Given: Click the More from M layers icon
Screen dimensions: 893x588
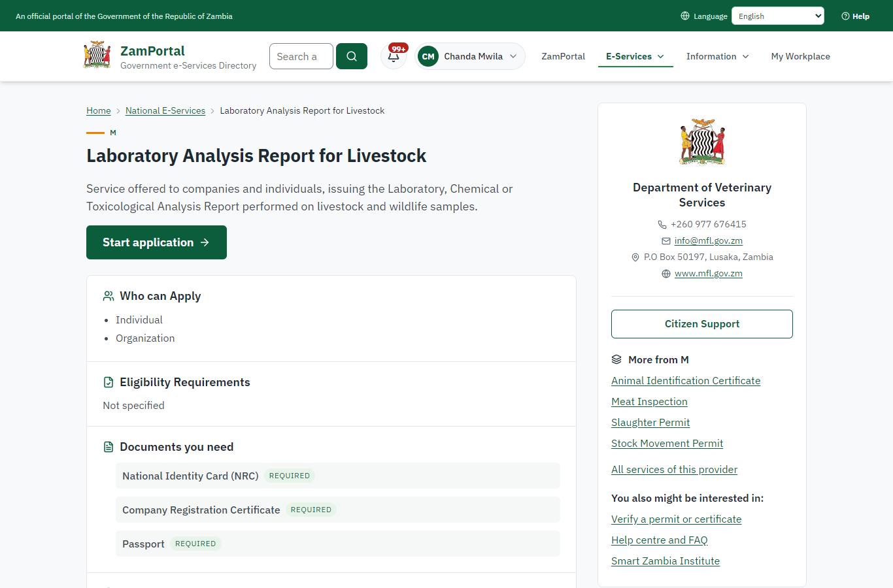Looking at the screenshot, I should (616, 359).
